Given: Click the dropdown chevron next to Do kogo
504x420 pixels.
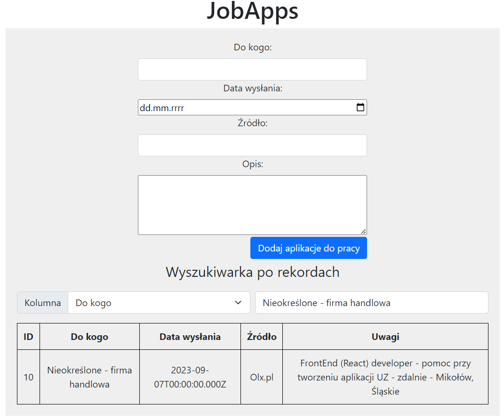Looking at the screenshot, I should [x=238, y=302].
